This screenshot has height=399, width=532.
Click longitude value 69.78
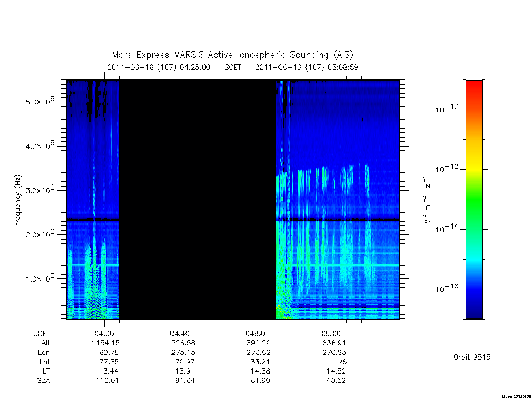(x=109, y=353)
